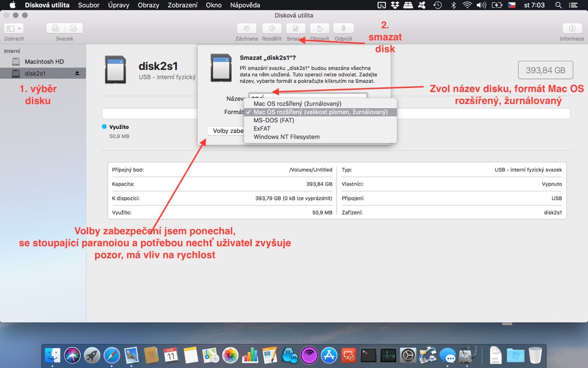This screenshot has width=588, height=368.
Task: Open App Store from the Dock
Action: coord(329,355)
